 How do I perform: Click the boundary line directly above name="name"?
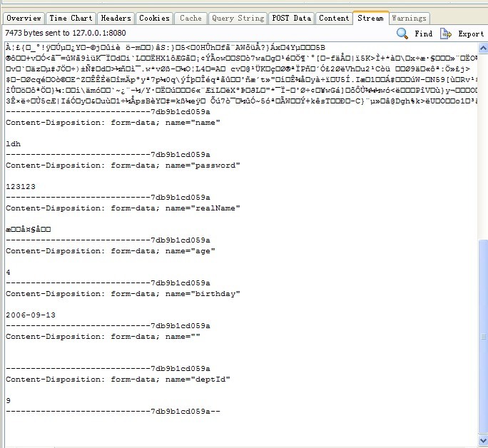(x=108, y=111)
